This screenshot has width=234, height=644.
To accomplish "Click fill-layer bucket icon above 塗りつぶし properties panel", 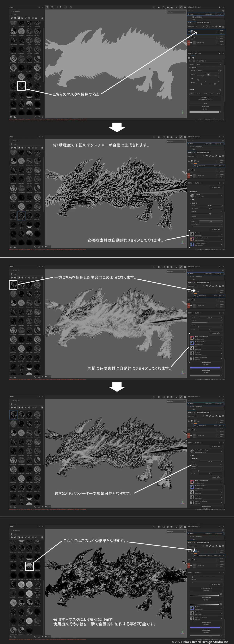I will 213,27.
